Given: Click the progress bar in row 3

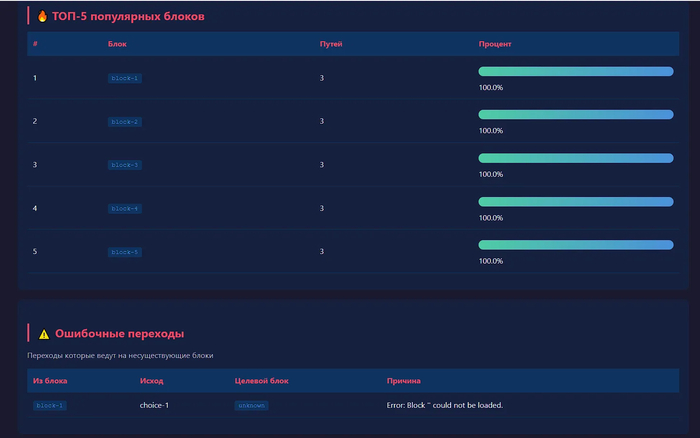Looking at the screenshot, I should [x=575, y=158].
